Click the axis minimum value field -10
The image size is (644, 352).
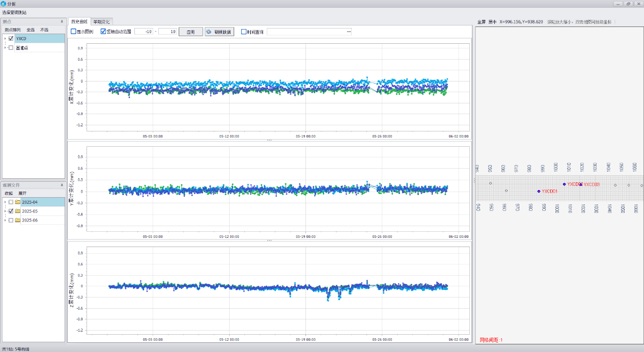tap(144, 32)
